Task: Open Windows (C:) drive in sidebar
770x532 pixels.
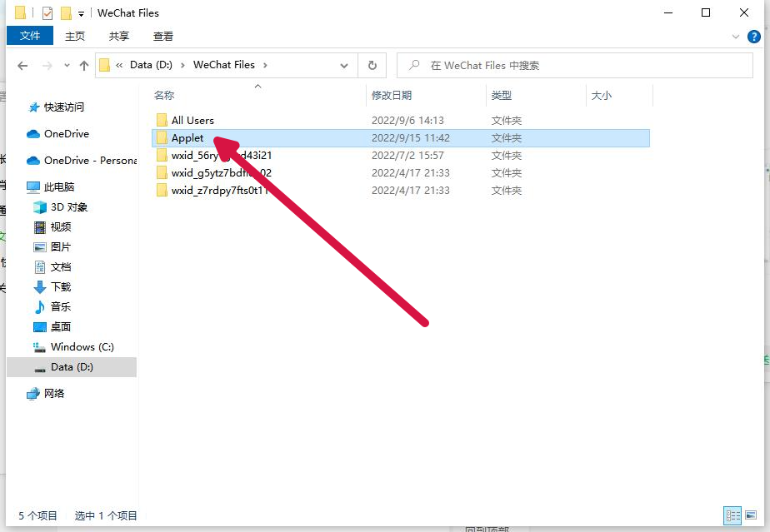Action: [82, 347]
